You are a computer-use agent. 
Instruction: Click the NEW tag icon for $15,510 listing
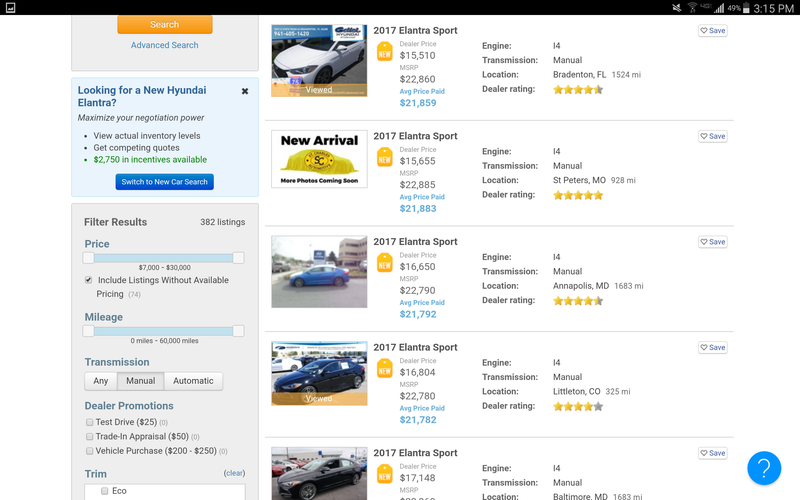click(x=385, y=52)
